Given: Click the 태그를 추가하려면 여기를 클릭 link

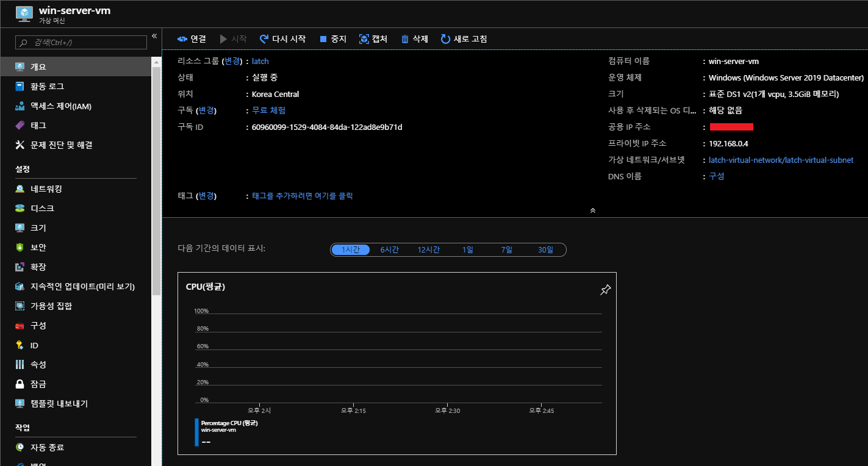Looking at the screenshot, I should coord(303,196).
